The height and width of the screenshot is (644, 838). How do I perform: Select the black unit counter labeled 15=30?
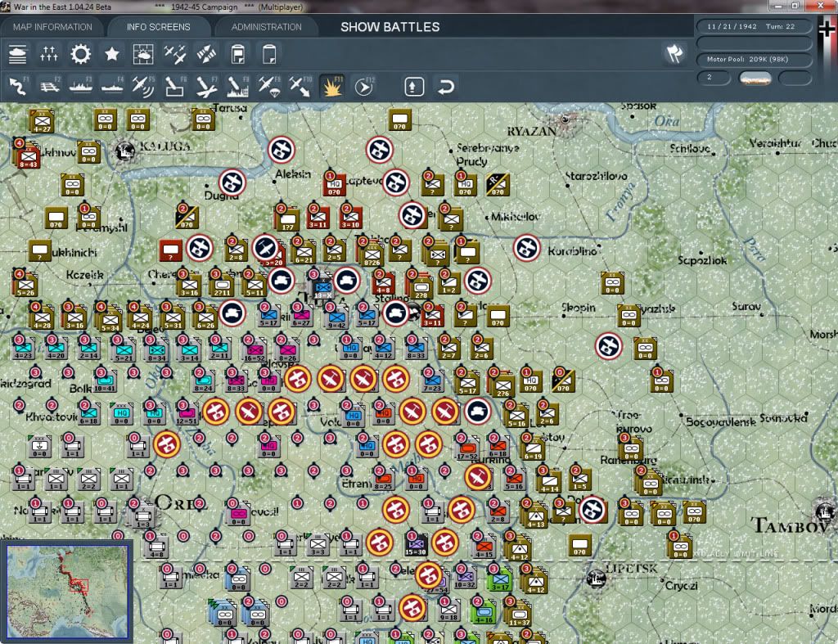[x=415, y=544]
